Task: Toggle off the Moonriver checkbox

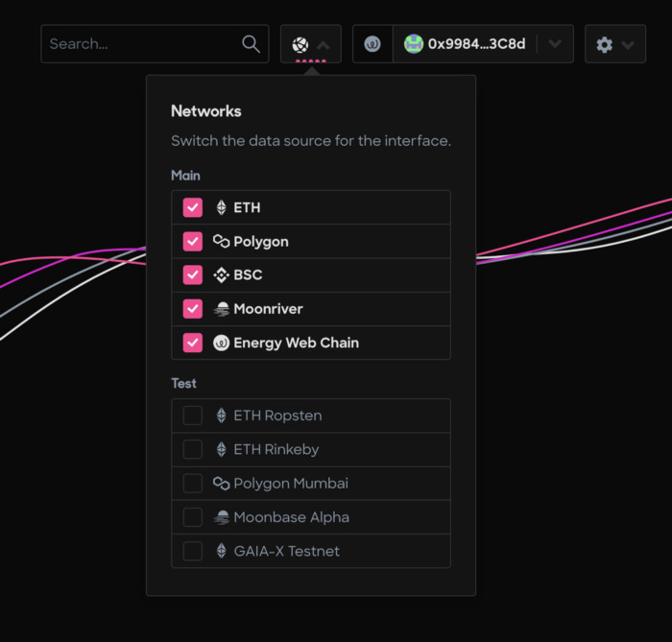Action: (192, 309)
